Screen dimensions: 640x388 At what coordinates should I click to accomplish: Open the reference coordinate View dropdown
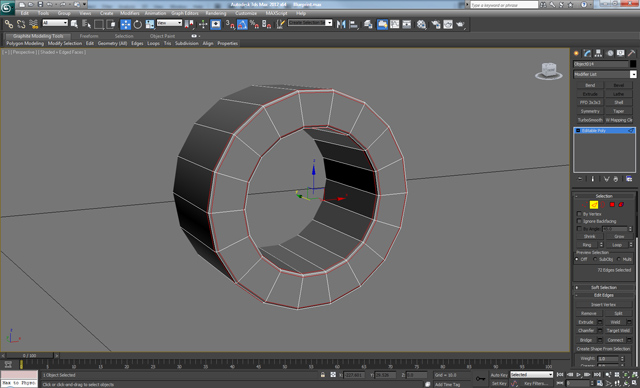coord(169,23)
